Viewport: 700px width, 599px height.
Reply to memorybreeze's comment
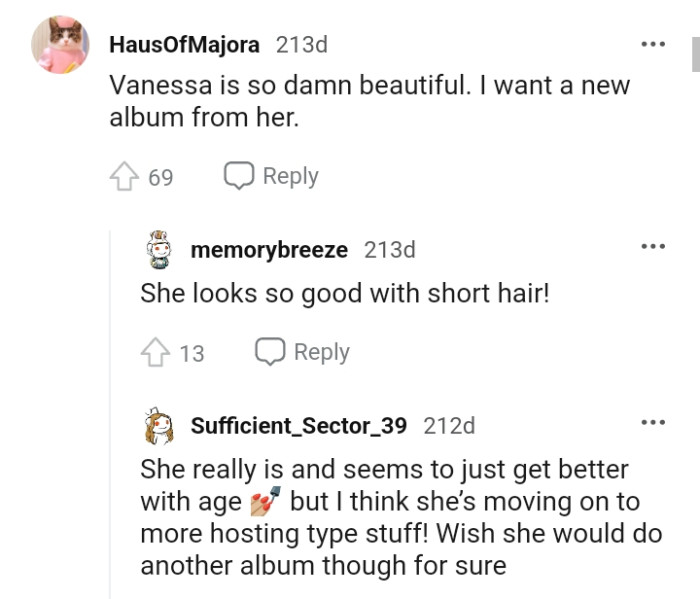point(302,352)
